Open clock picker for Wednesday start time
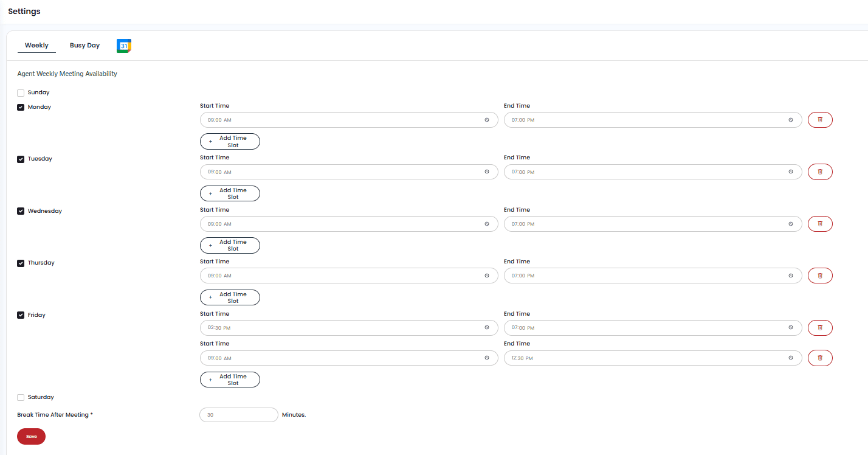Image resolution: width=868 pixels, height=455 pixels. (x=487, y=224)
